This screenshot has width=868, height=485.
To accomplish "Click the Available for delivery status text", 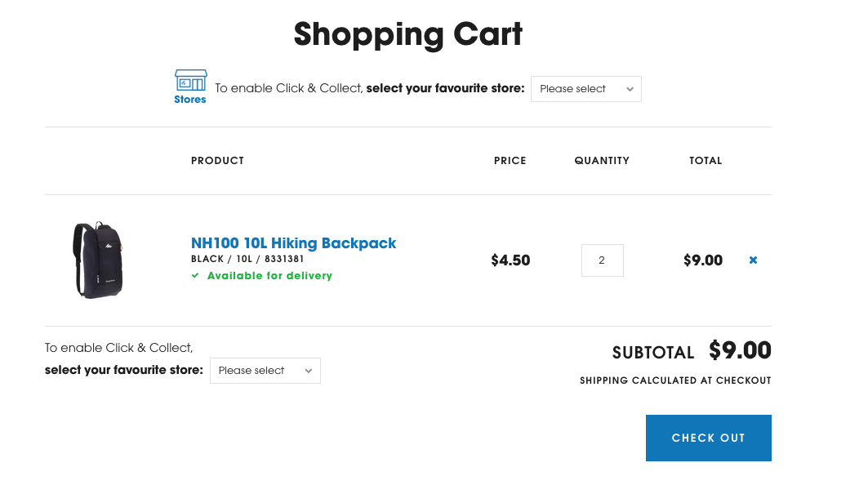I will (269, 276).
